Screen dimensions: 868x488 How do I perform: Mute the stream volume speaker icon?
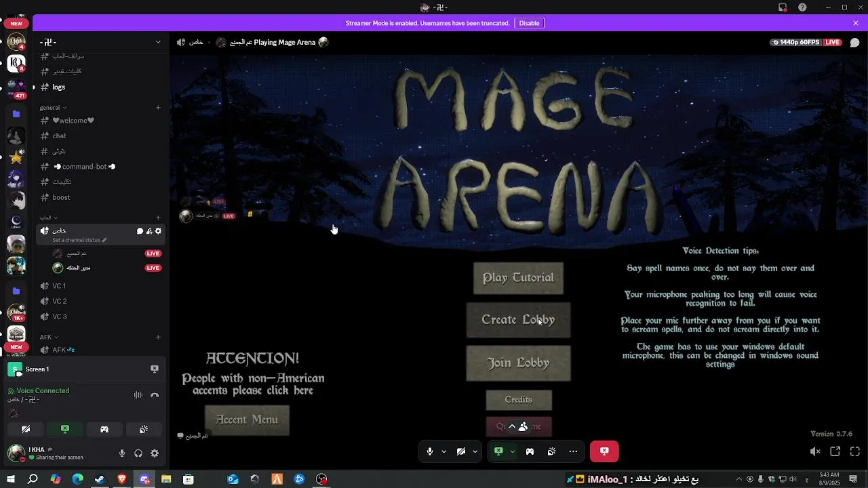click(x=815, y=451)
